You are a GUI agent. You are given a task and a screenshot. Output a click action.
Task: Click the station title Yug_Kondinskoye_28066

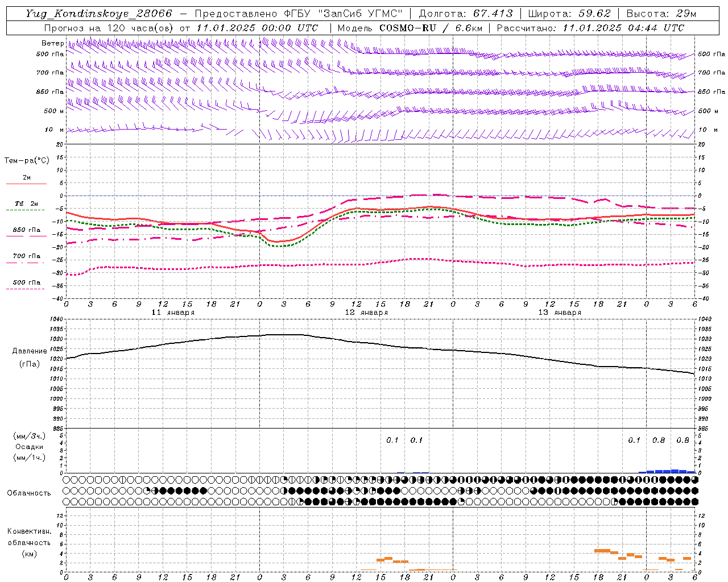pos(98,14)
